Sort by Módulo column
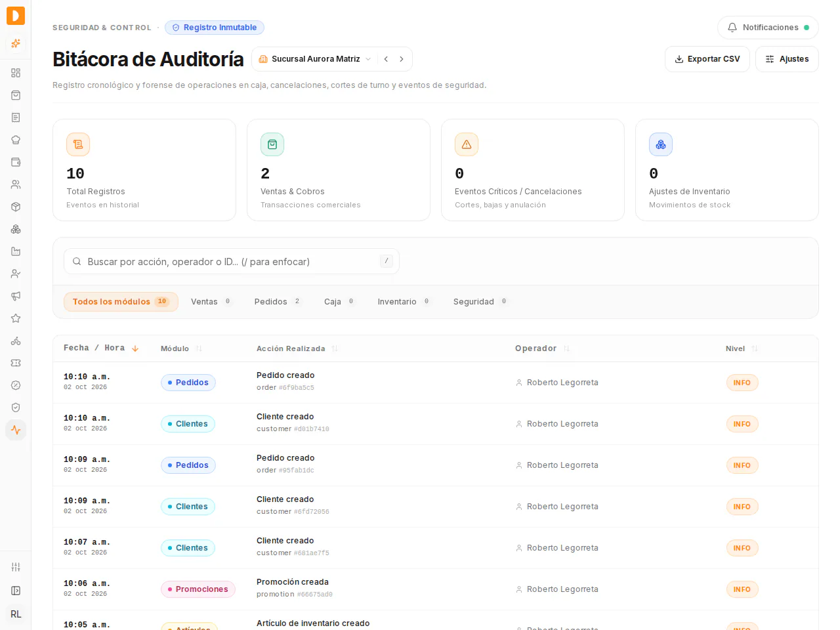This screenshot has width=840, height=630. (181, 348)
